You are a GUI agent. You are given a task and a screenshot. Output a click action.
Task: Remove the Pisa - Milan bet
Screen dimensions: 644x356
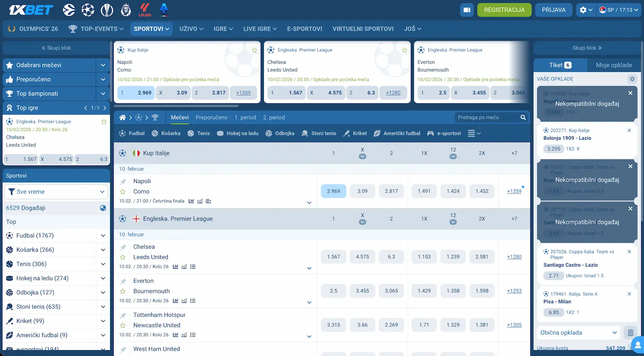tap(629, 294)
